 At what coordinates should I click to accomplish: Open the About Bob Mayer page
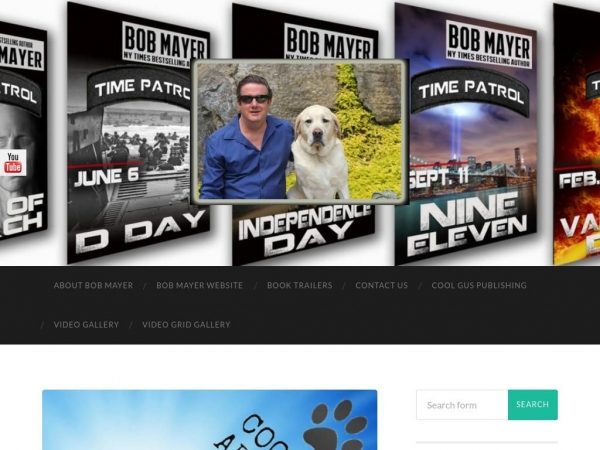(x=93, y=285)
